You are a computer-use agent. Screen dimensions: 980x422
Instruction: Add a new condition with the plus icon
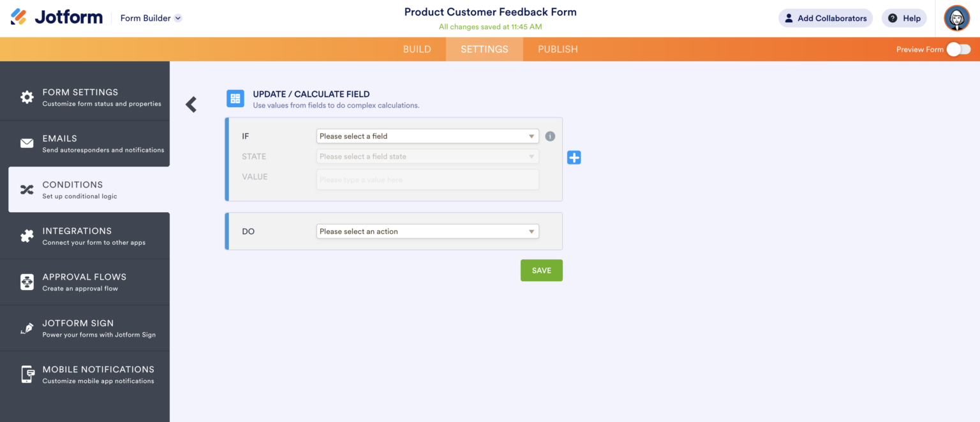pos(574,157)
